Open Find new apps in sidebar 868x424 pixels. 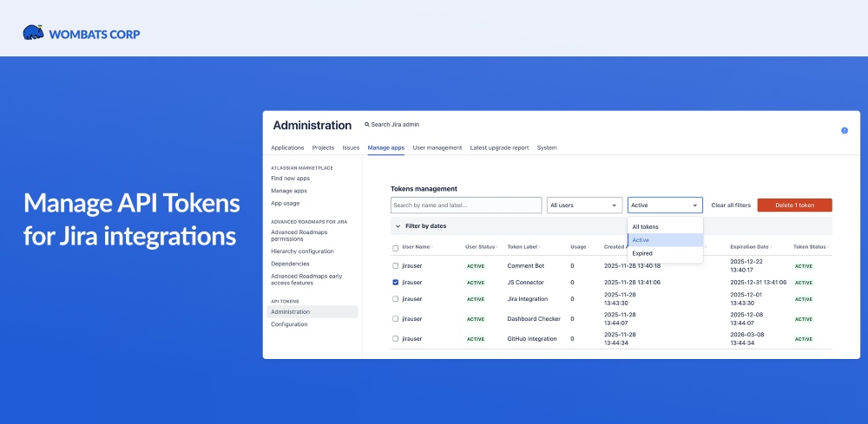(290, 179)
